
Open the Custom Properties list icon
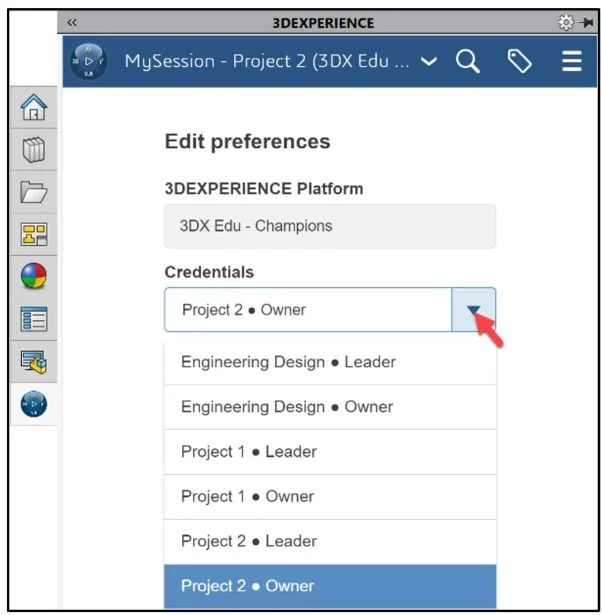pyautogui.click(x=33, y=319)
